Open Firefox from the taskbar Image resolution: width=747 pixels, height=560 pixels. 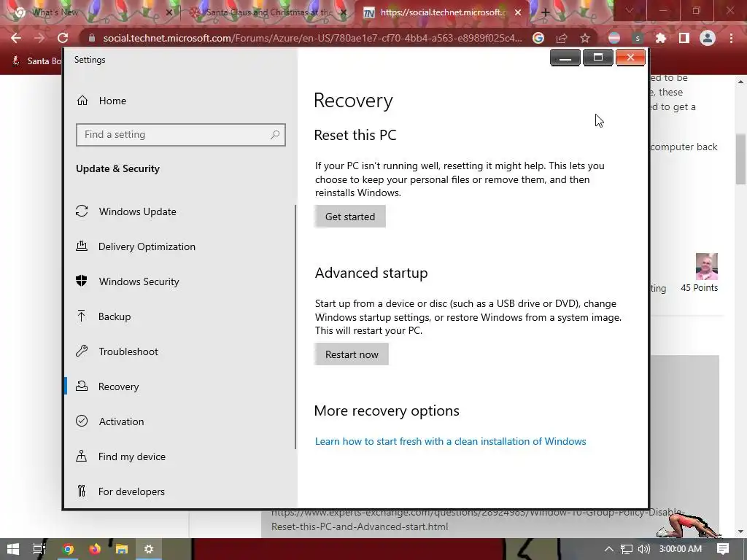tap(95, 549)
